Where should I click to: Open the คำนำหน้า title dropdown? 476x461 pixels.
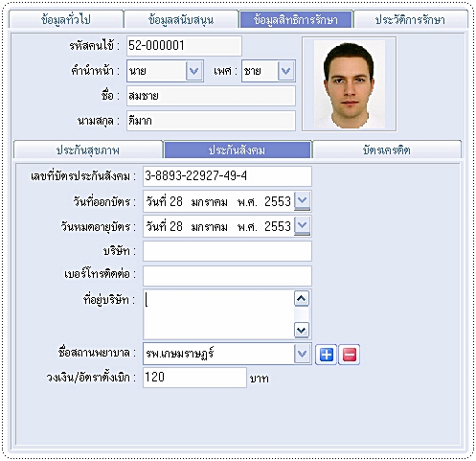click(194, 71)
